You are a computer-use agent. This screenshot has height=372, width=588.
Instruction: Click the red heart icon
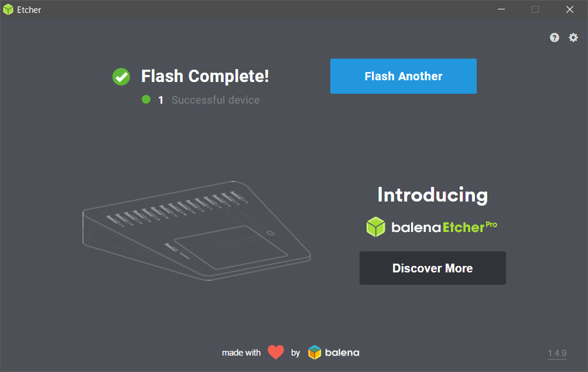[x=276, y=352]
